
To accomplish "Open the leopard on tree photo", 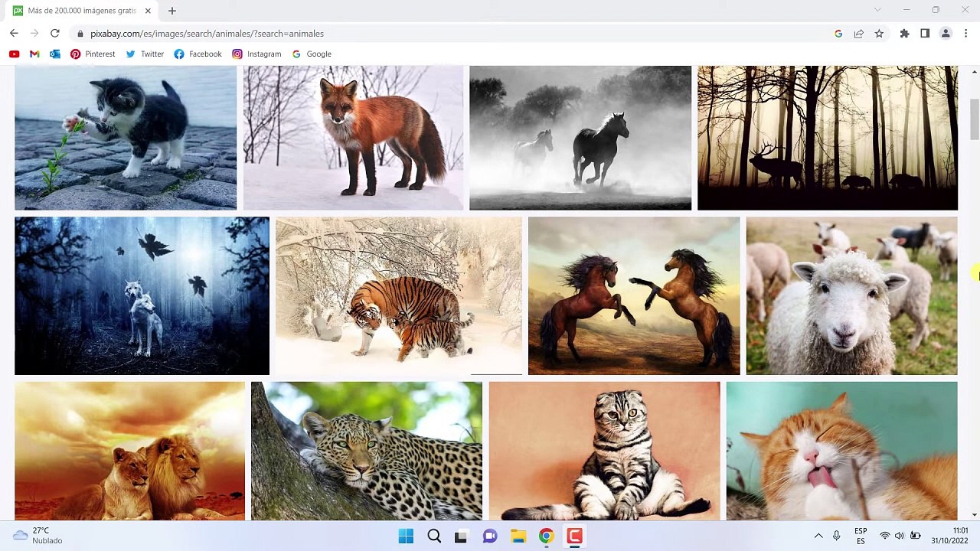I will pos(367,451).
